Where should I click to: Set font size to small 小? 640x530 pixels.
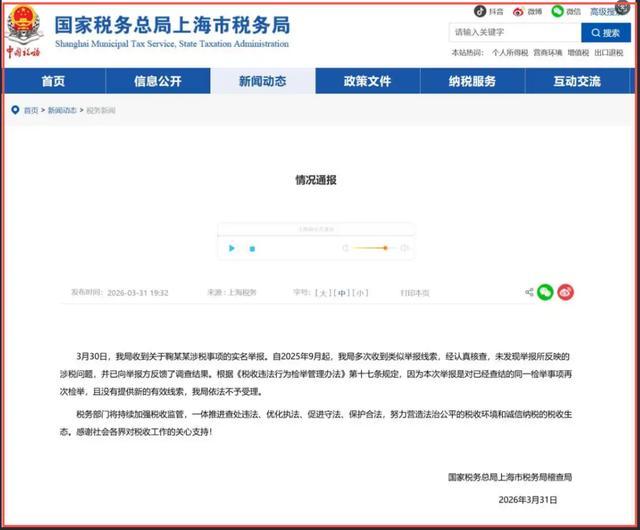click(x=360, y=293)
